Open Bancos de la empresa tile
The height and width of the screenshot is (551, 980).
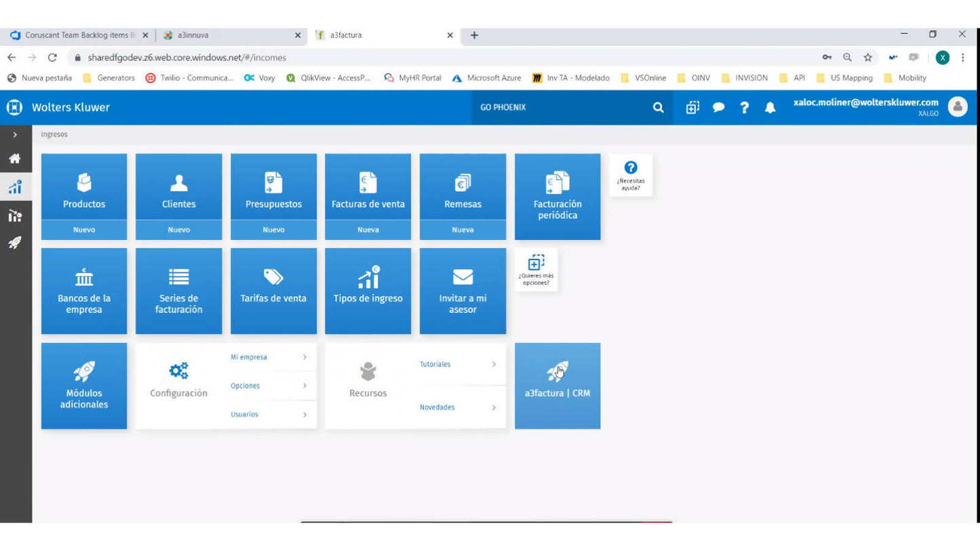click(84, 291)
